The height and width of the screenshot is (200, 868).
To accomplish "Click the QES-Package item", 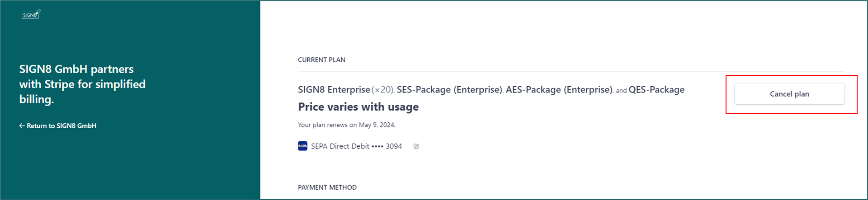I will coord(656,90).
